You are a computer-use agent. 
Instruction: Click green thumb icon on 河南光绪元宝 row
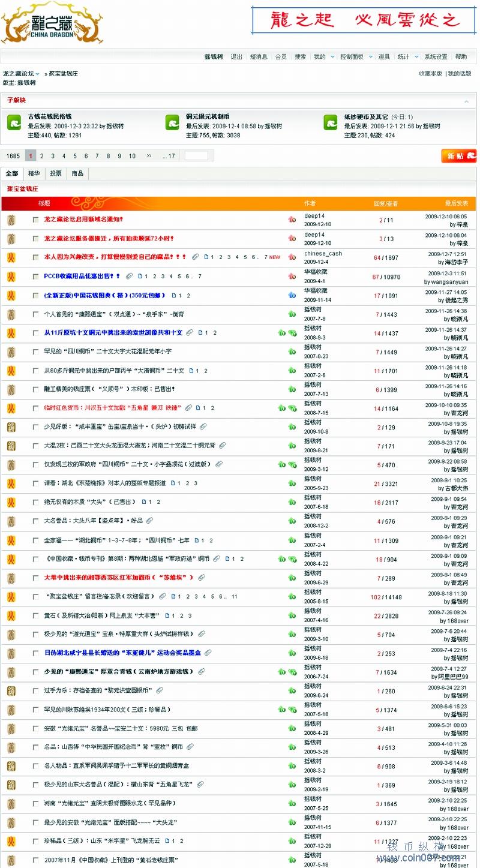pos(292,804)
